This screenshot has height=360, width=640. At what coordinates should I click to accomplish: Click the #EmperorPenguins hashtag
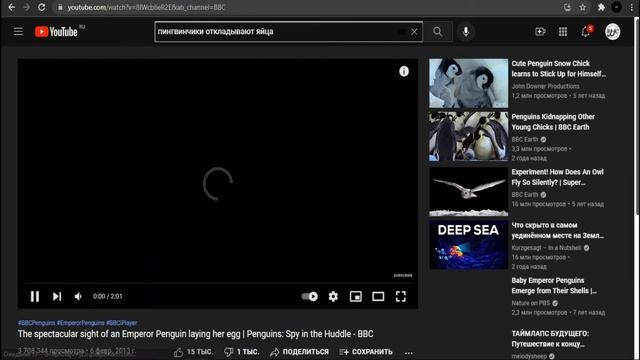[x=80, y=323]
